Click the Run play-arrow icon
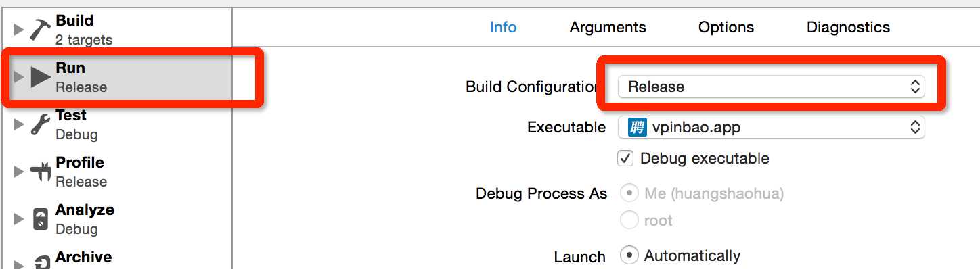The image size is (980, 269). 41,77
